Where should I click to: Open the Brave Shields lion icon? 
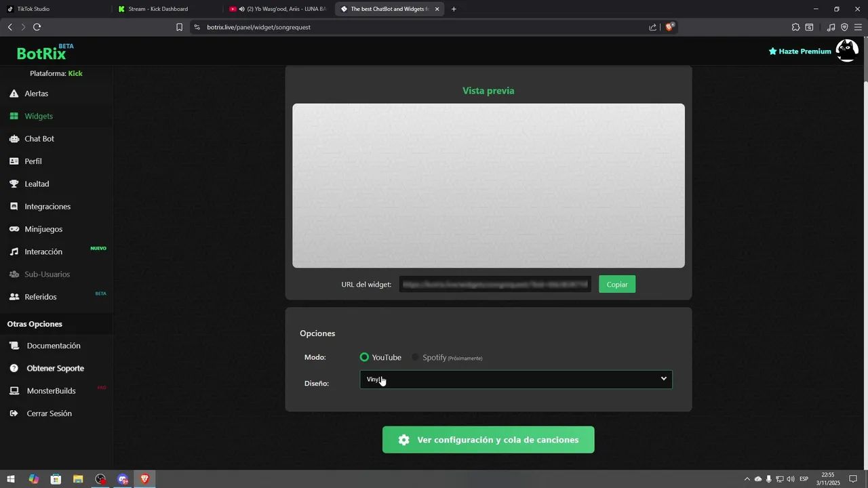(x=670, y=27)
